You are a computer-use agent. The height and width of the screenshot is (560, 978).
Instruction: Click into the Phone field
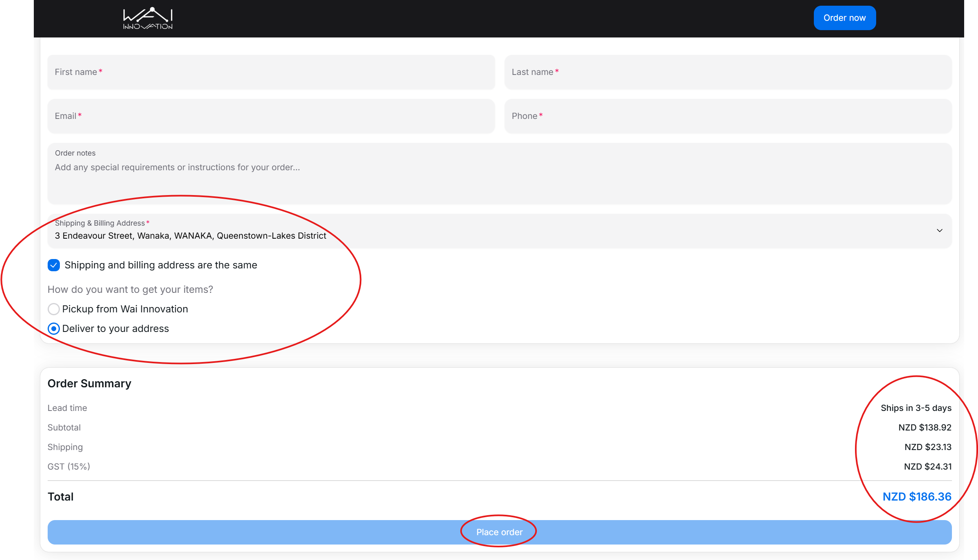tap(728, 116)
